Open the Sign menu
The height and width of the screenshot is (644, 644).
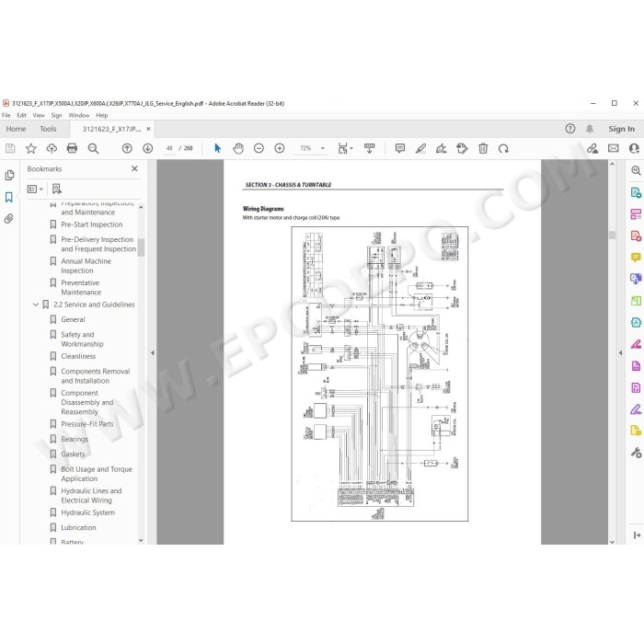(56, 115)
